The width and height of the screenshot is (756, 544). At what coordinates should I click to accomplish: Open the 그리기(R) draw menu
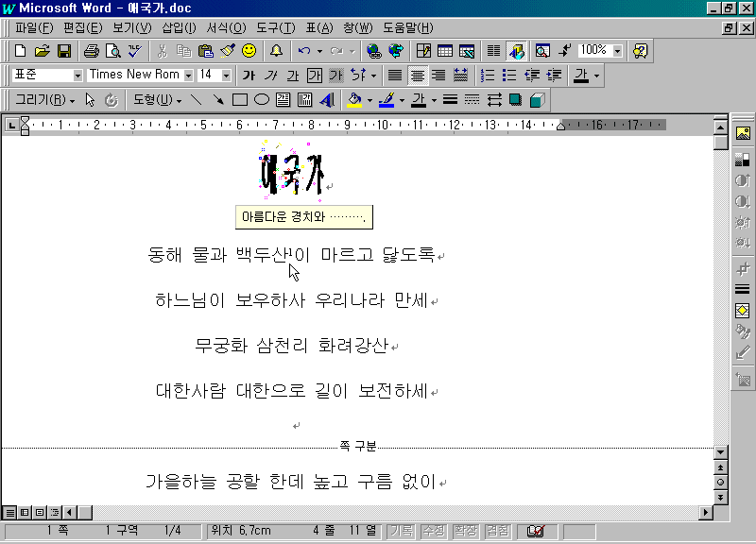tap(44, 100)
